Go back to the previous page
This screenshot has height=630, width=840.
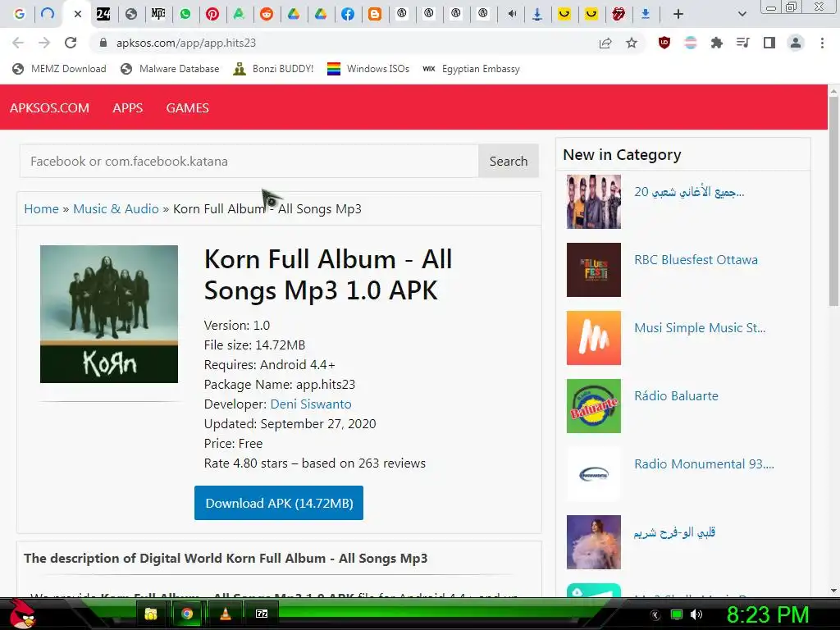point(18,43)
